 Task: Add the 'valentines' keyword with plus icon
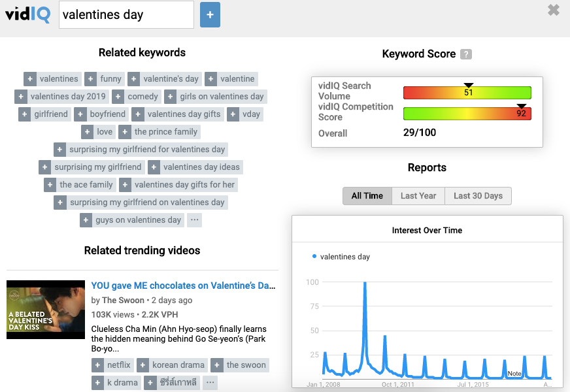pyautogui.click(x=30, y=79)
